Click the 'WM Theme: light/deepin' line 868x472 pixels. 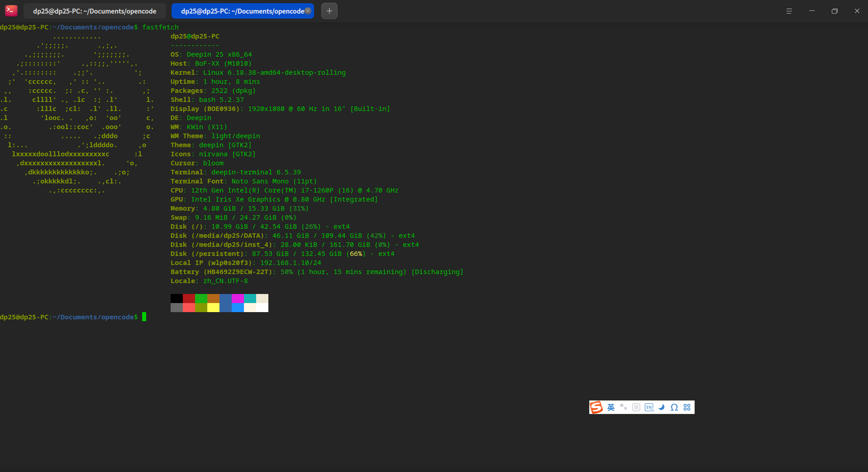click(x=215, y=136)
